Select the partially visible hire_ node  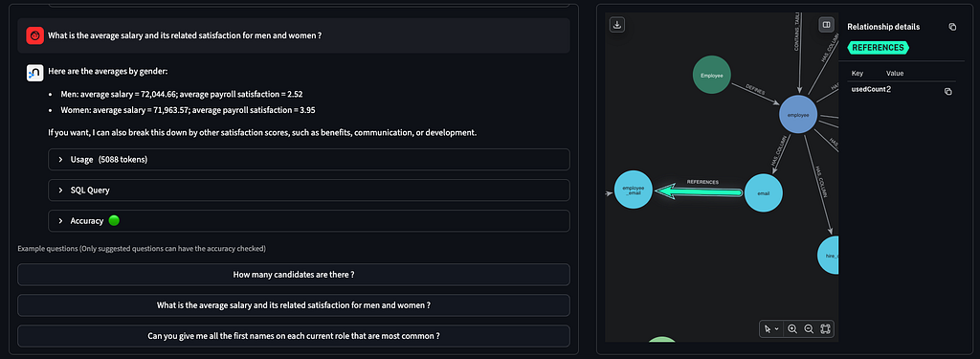[828, 255]
